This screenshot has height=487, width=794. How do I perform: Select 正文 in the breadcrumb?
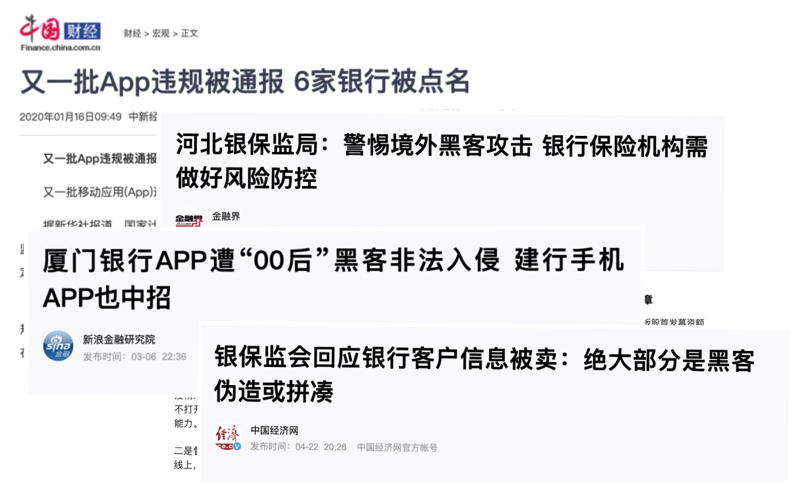tap(189, 33)
